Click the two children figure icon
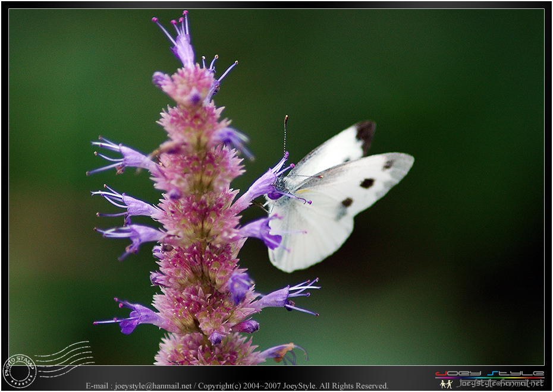Screen dimensions: 553x392 (446, 384)
